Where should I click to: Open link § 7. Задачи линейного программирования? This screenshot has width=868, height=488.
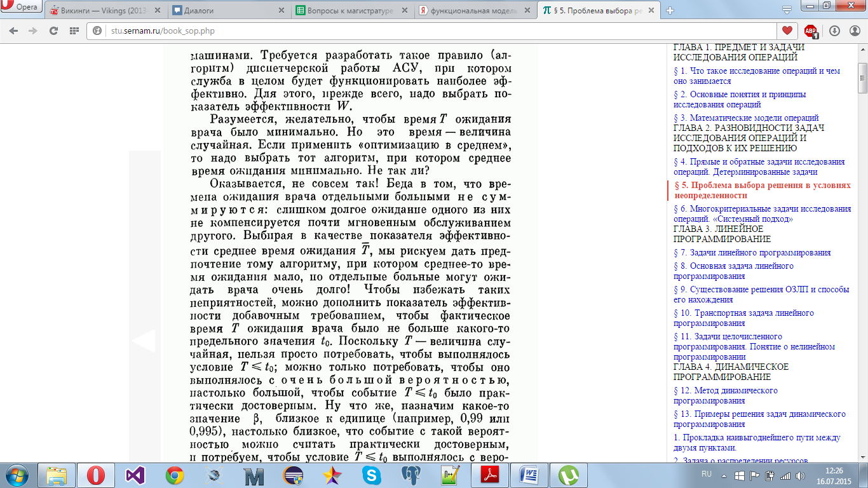[752, 252]
